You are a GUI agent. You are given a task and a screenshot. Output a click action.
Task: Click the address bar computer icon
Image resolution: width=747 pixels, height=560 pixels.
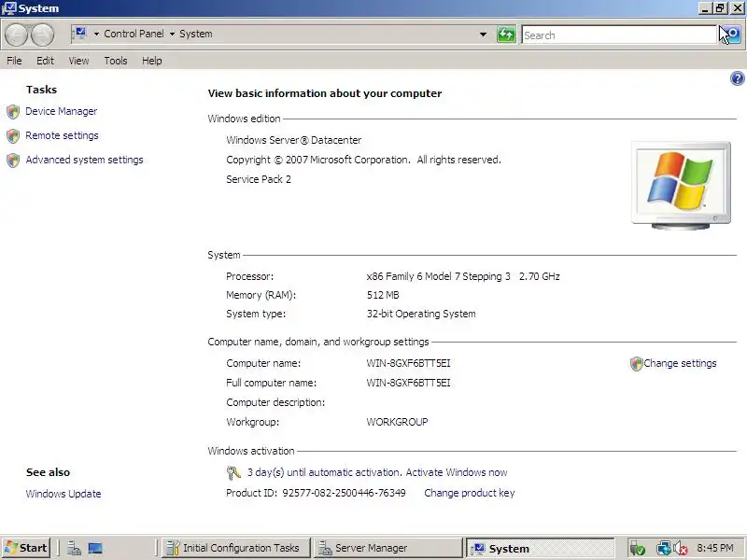80,34
